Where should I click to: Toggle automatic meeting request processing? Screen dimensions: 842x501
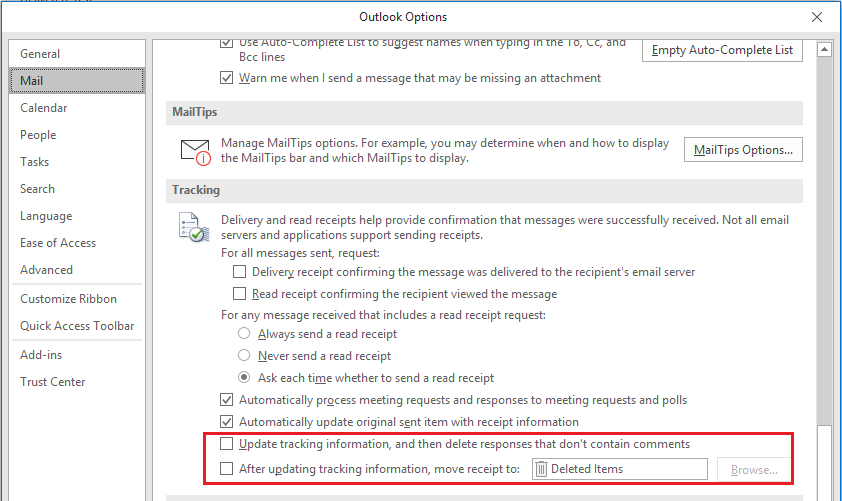[226, 400]
